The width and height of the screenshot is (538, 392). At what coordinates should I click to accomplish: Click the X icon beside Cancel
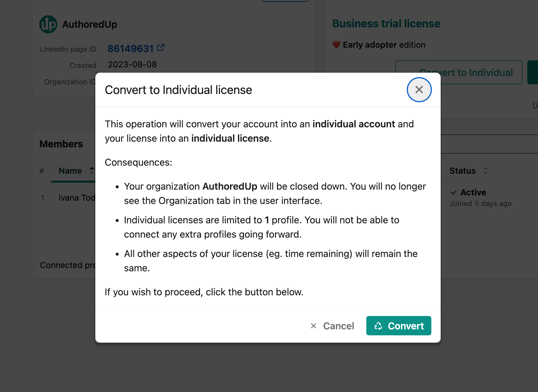coord(313,326)
